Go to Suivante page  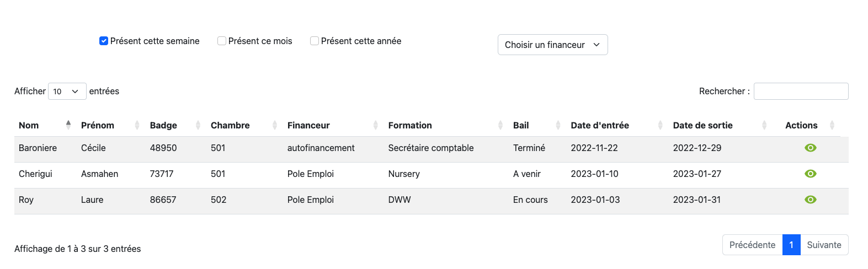pyautogui.click(x=824, y=245)
